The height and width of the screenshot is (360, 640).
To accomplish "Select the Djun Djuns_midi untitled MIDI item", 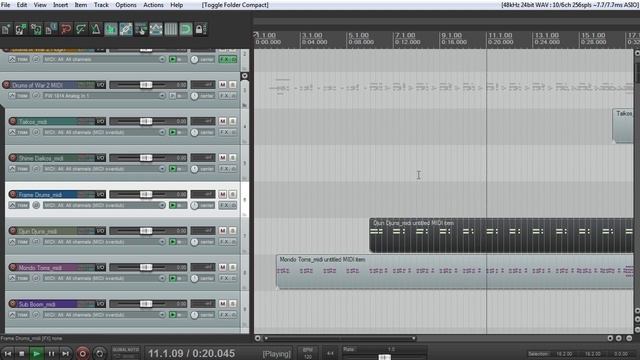I will coord(501,236).
